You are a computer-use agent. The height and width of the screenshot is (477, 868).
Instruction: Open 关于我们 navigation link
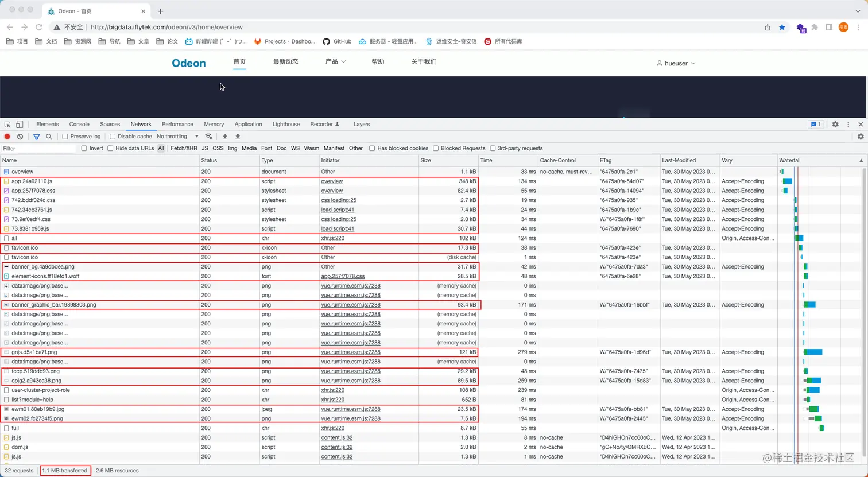point(424,61)
